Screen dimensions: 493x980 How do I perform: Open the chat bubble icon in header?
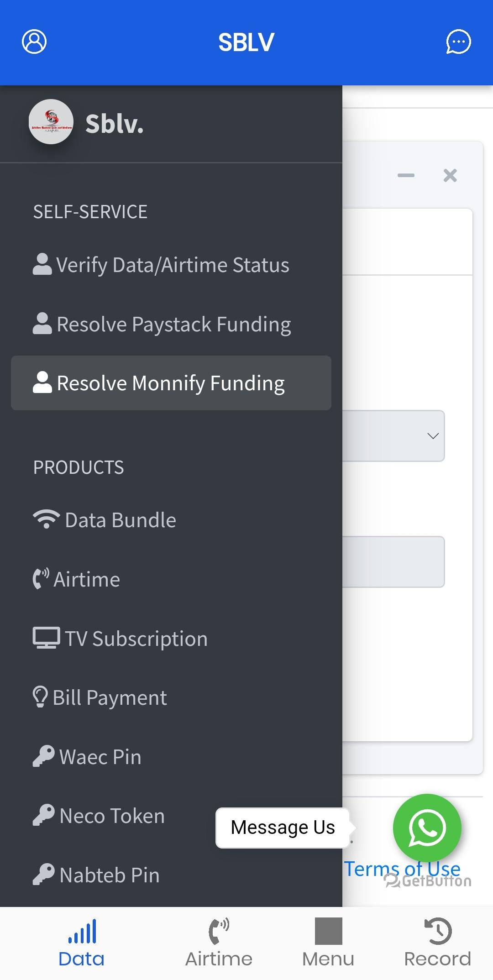pyautogui.click(x=458, y=42)
